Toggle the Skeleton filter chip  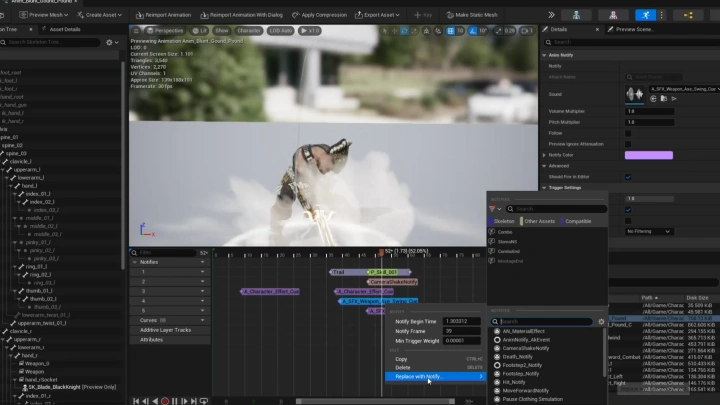coord(502,221)
